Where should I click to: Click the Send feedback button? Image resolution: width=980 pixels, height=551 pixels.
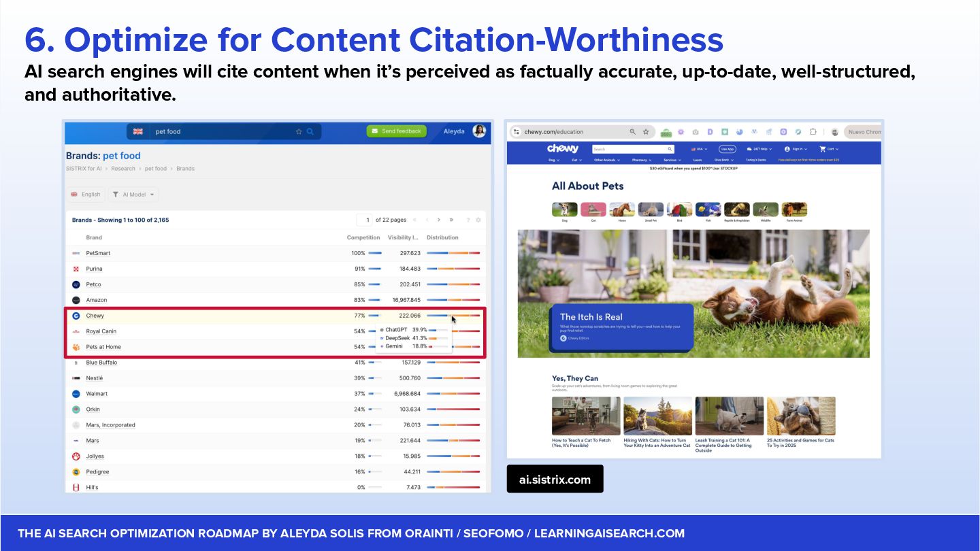[396, 131]
